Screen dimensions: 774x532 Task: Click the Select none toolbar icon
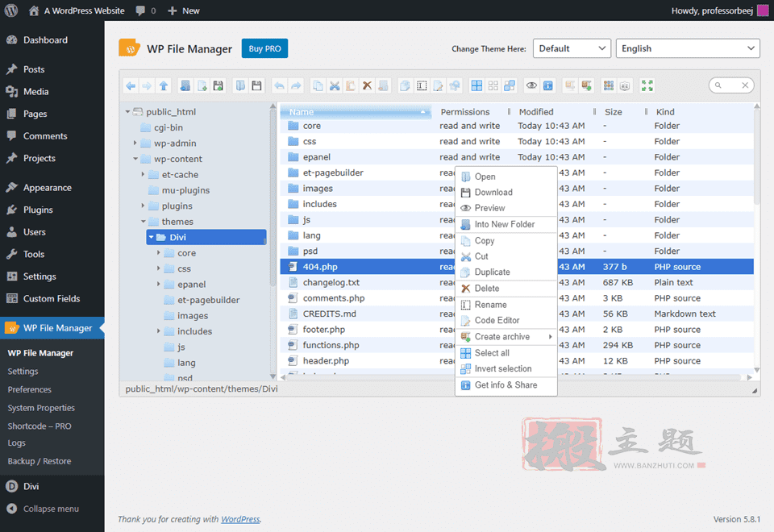pos(493,86)
